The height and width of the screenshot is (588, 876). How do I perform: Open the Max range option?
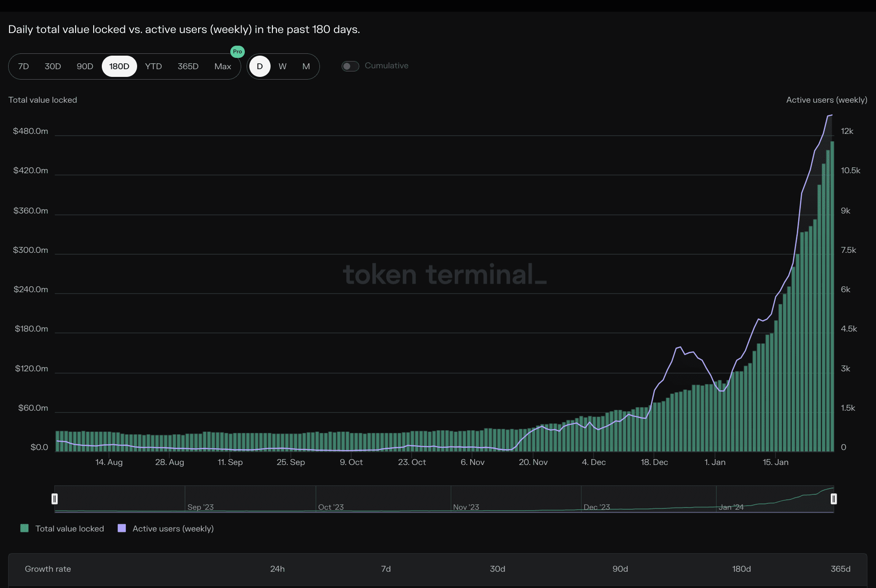pos(223,66)
